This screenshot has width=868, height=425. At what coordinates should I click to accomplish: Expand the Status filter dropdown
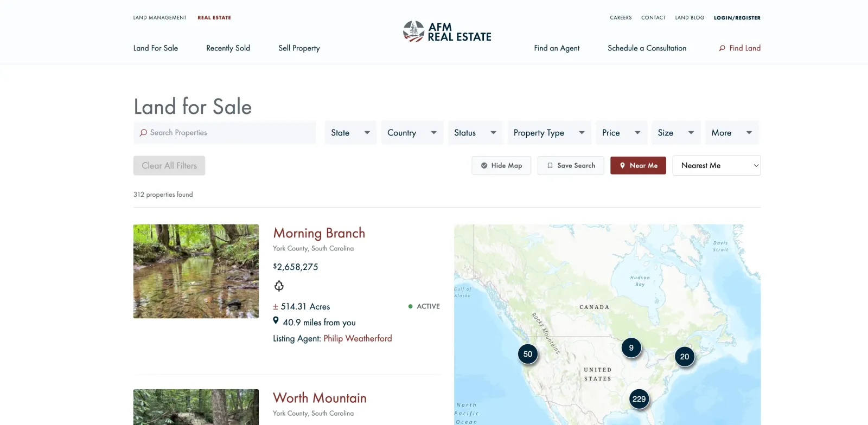click(475, 133)
